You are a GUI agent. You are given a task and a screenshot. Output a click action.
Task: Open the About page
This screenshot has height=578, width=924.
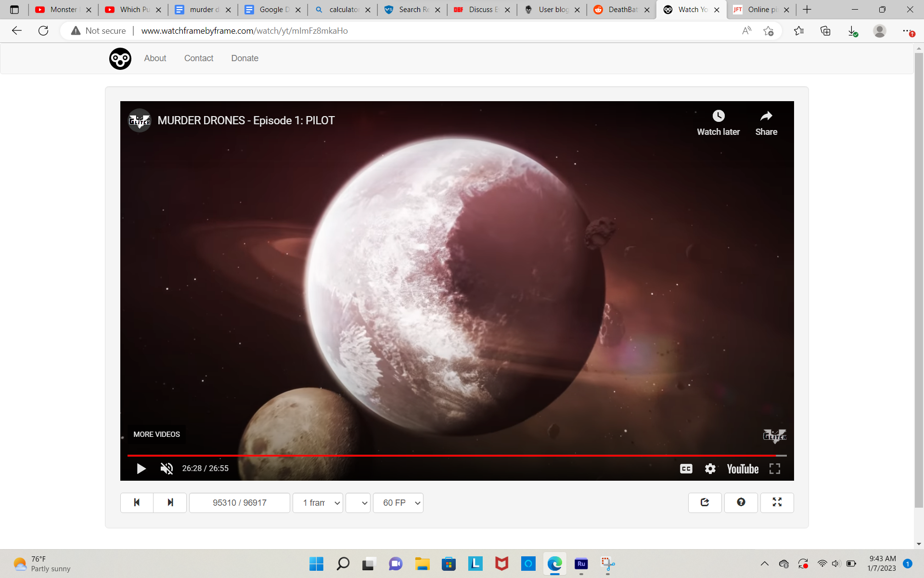point(155,58)
